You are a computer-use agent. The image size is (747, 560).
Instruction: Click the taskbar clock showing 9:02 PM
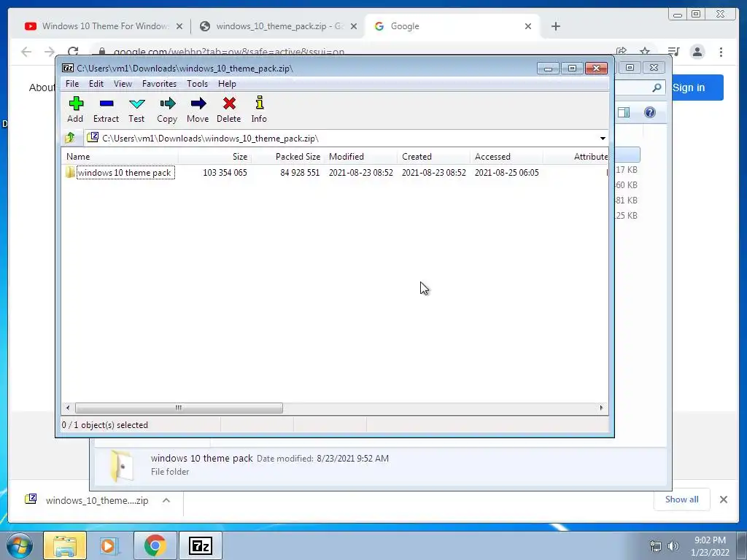pyautogui.click(x=710, y=545)
